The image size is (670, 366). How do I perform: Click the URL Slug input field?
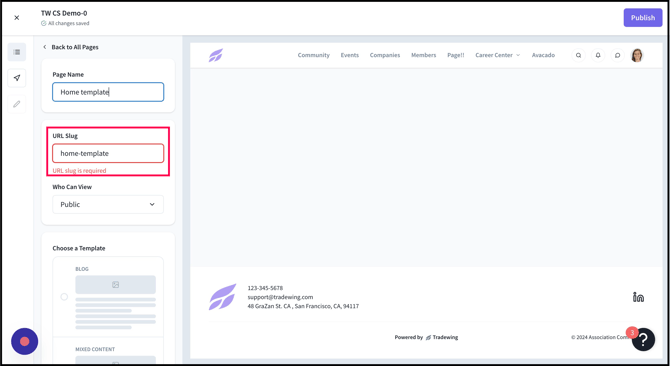point(108,153)
